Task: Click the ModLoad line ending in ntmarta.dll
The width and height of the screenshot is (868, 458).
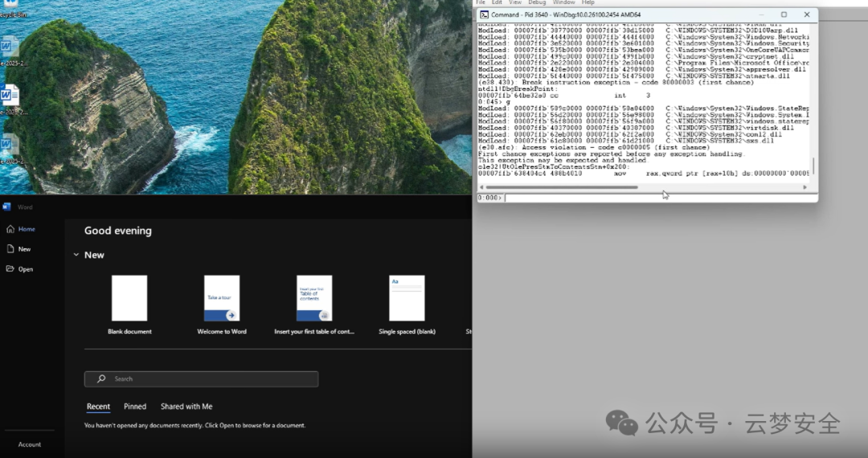Action: click(x=634, y=76)
